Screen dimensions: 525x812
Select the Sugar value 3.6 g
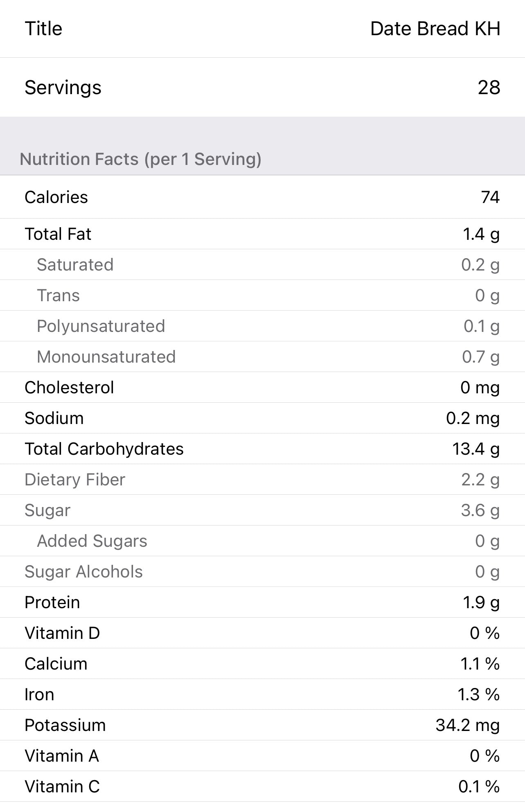click(480, 510)
